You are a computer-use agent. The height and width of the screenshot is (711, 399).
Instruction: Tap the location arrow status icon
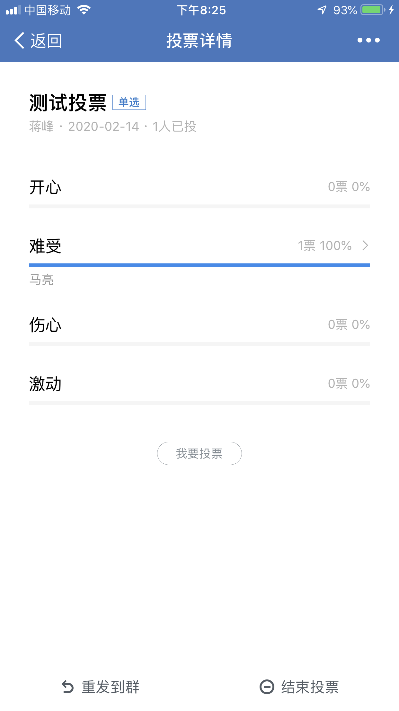[322, 10]
